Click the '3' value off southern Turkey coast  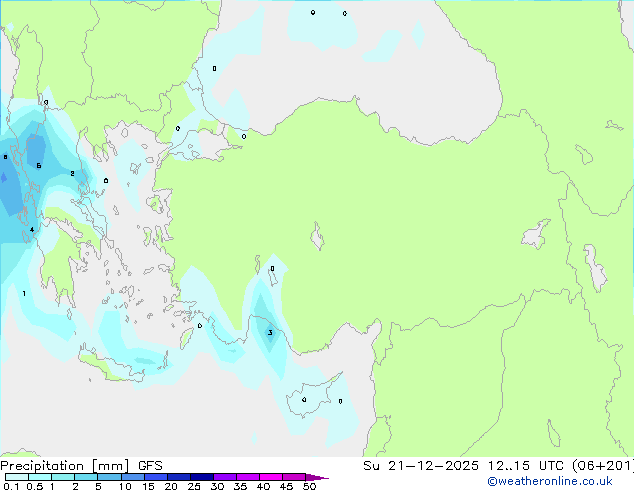(270, 333)
